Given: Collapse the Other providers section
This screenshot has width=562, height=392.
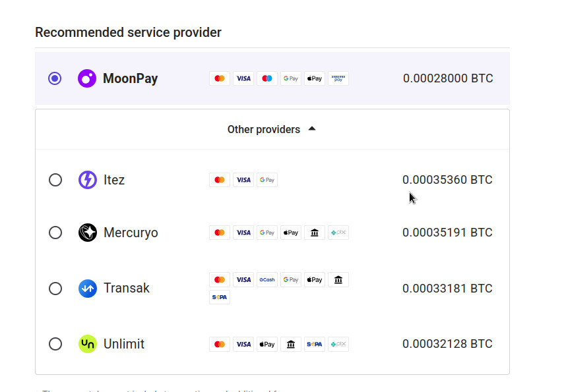Looking at the screenshot, I should pos(272,129).
